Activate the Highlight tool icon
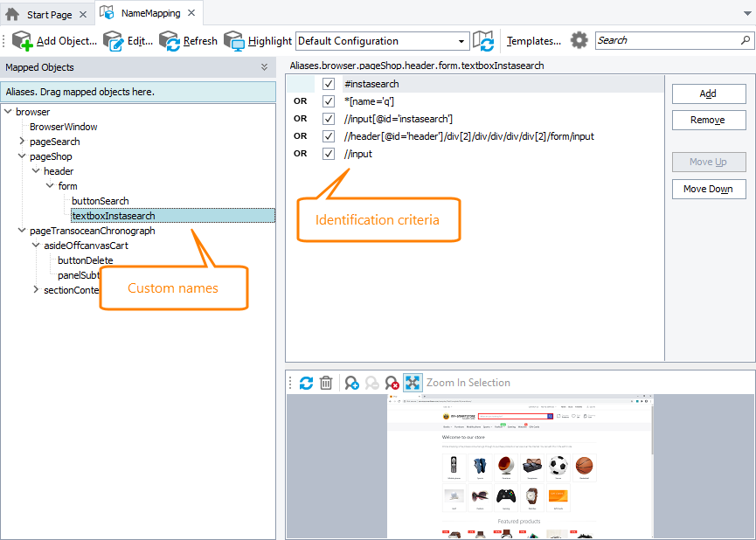The width and height of the screenshot is (756, 540). point(232,40)
